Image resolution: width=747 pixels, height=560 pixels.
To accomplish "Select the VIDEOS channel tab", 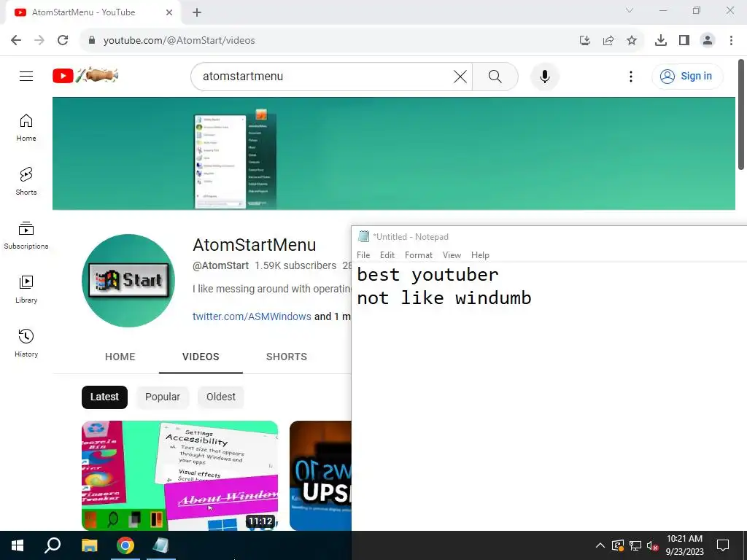I will pyautogui.click(x=201, y=357).
